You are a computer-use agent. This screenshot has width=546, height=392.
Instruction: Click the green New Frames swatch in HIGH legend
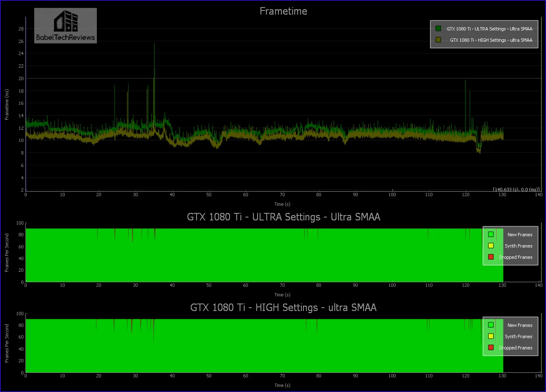(491, 325)
